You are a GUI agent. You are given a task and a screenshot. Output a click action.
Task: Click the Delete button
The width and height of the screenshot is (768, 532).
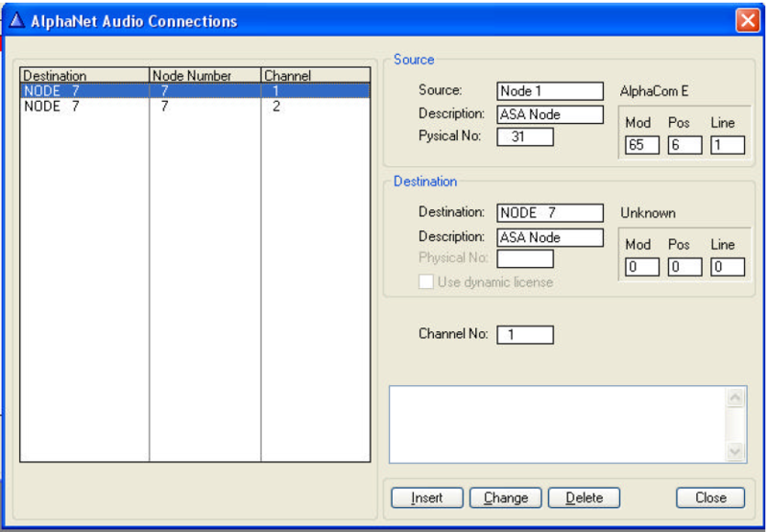tap(584, 497)
